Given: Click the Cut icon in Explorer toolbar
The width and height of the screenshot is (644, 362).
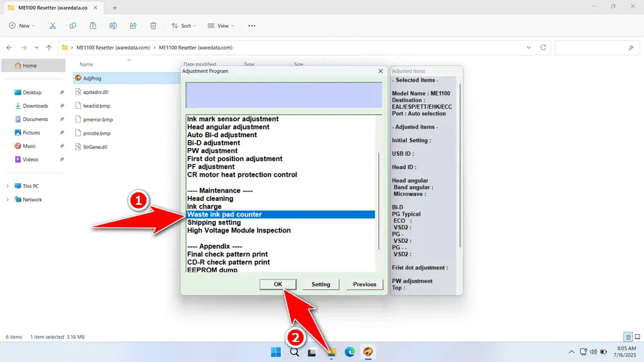Looking at the screenshot, I should (x=53, y=26).
